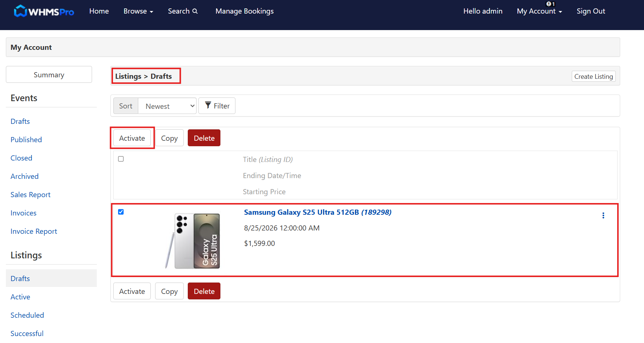This screenshot has height=343, width=644.
Task: Click the top Copy button
Action: coord(169,138)
